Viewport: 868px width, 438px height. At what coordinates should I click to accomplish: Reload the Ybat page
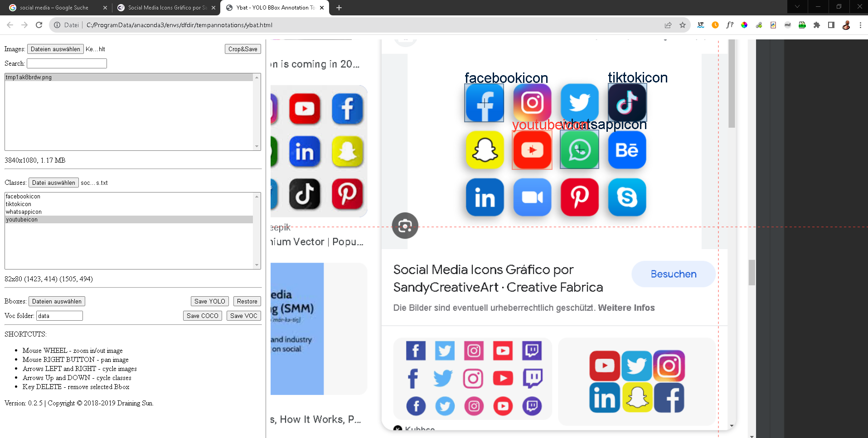[x=39, y=25]
